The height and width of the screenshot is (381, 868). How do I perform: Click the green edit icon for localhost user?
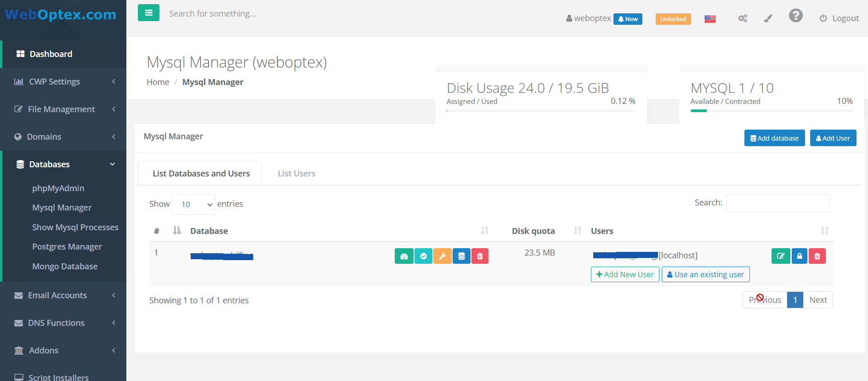coord(780,256)
